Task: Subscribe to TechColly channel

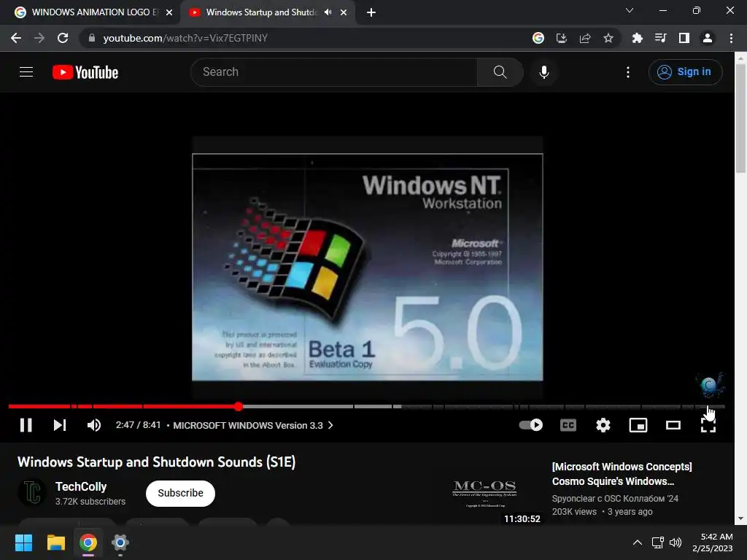Action: pos(181,494)
